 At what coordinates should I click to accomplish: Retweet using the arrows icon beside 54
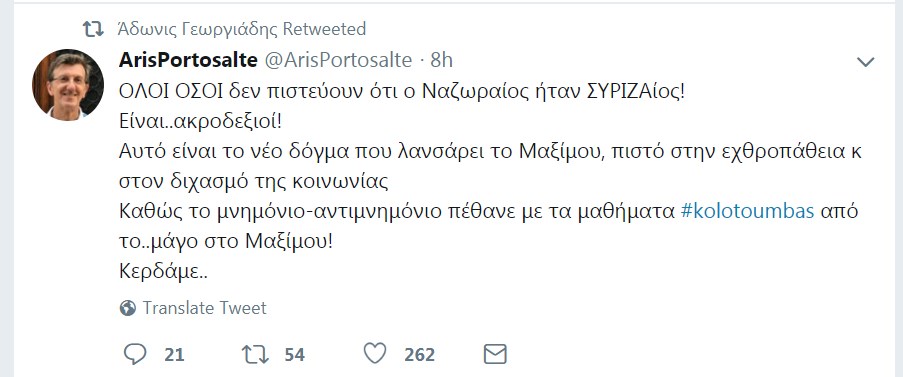[x=255, y=354]
